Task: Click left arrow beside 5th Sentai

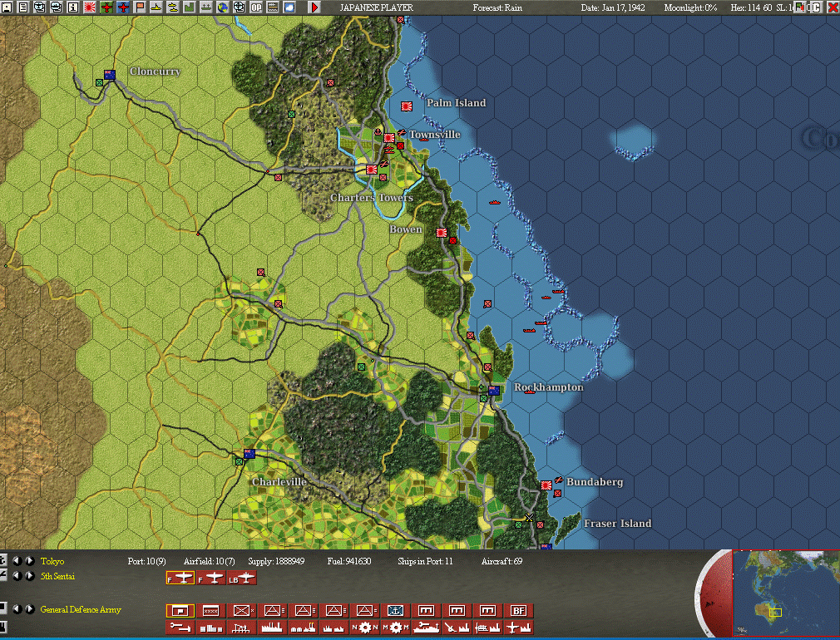Action: (x=17, y=576)
